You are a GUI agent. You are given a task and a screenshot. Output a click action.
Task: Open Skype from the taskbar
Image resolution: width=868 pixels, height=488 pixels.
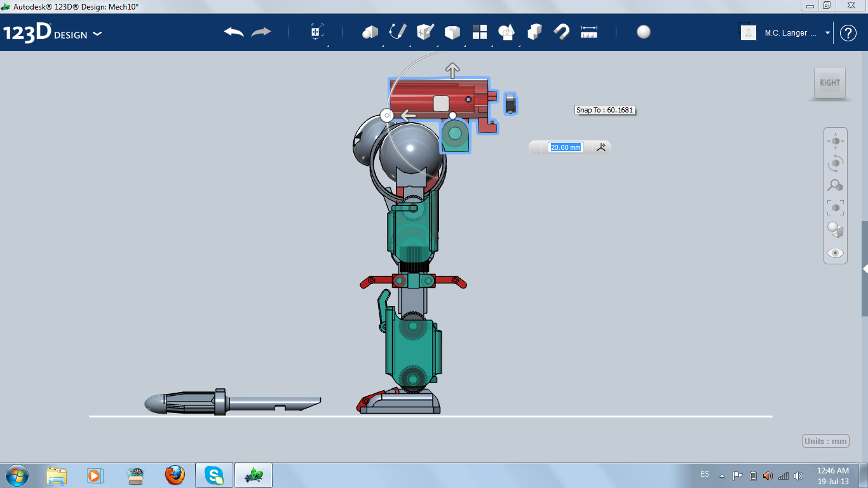pyautogui.click(x=214, y=475)
